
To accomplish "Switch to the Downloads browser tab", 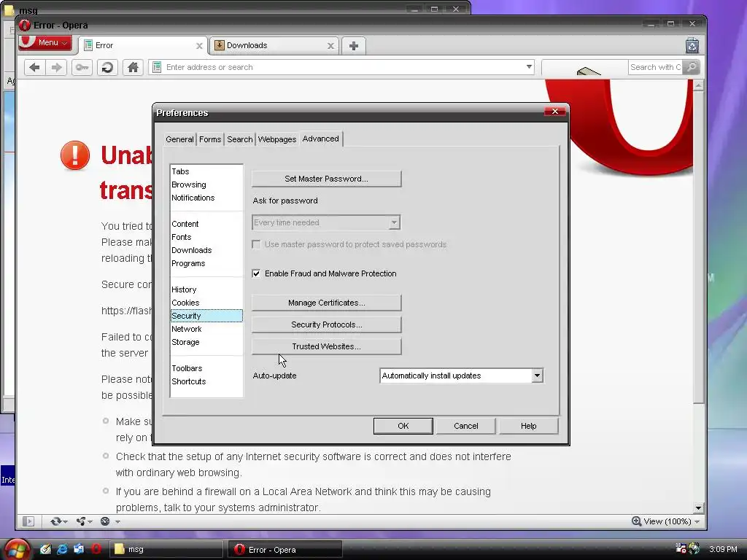I will [x=274, y=46].
